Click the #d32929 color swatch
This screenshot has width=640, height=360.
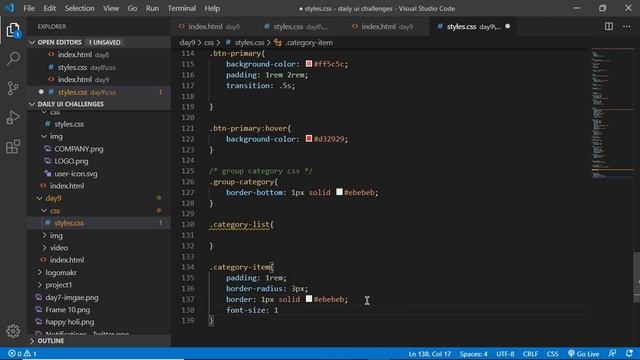click(x=309, y=139)
